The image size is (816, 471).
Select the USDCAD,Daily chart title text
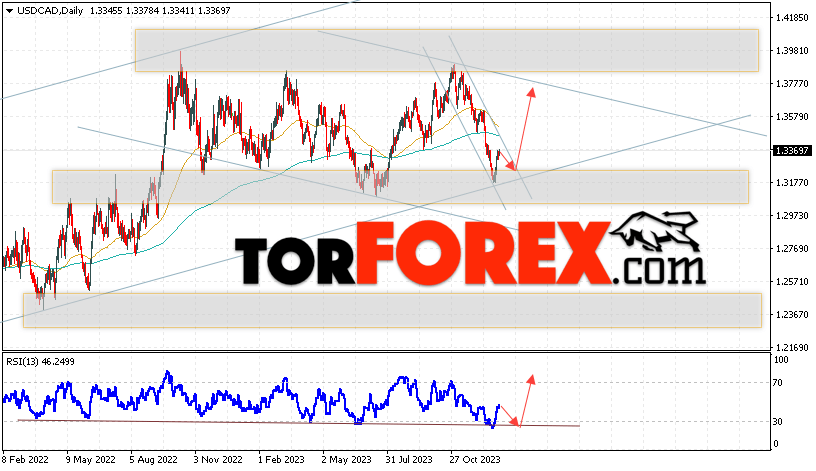(50, 10)
